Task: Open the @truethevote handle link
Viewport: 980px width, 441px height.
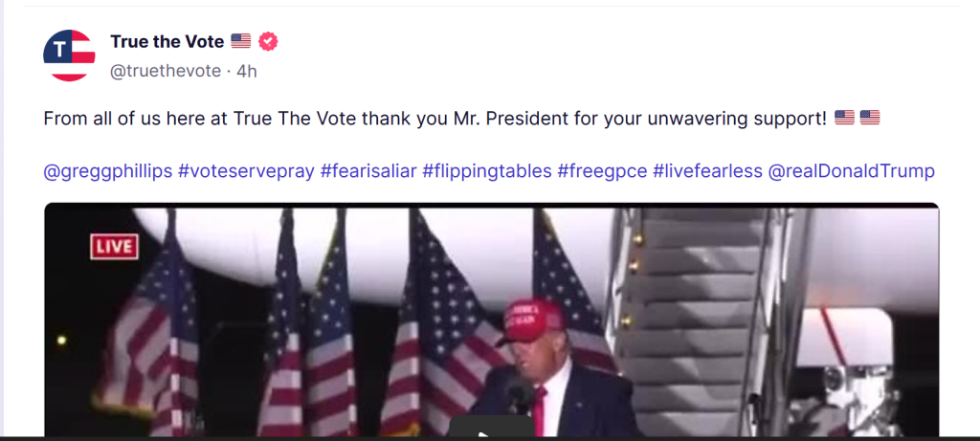Action: pyautogui.click(x=165, y=71)
